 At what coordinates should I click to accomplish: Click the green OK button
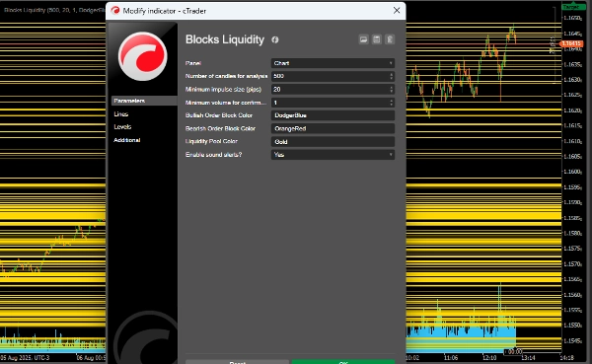(x=343, y=362)
